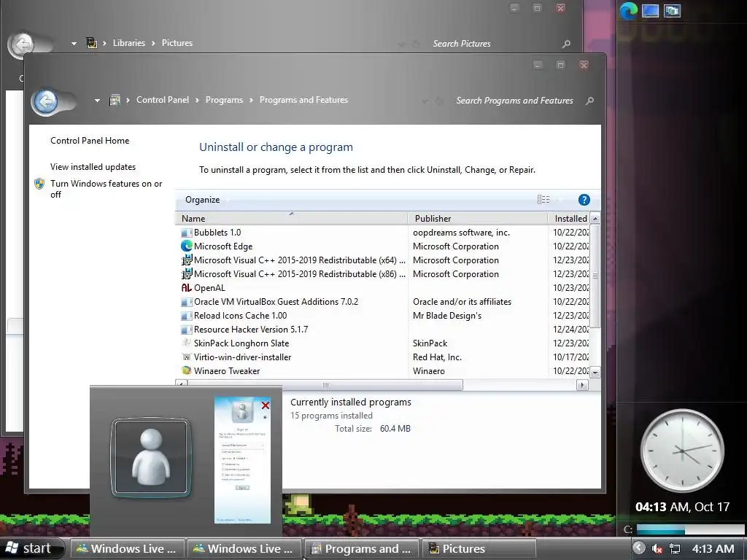Switch to Pictures taskbar button
Image resolution: width=747 pixels, height=560 pixels.
point(479,548)
